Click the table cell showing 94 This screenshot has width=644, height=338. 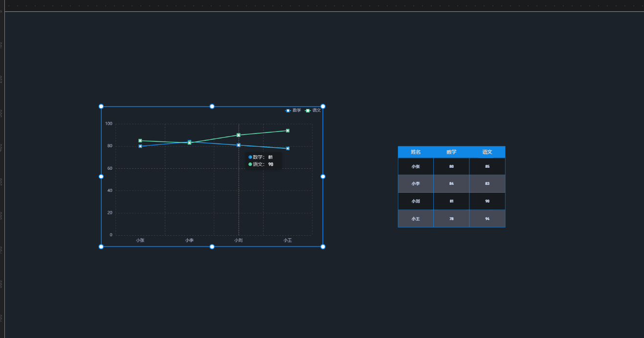(487, 219)
